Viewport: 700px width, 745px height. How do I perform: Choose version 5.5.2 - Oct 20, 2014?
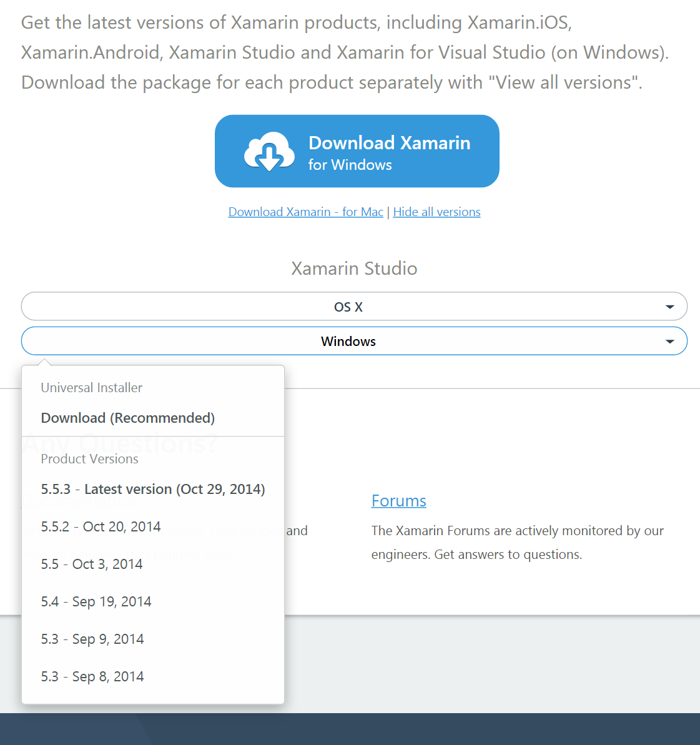(x=101, y=526)
